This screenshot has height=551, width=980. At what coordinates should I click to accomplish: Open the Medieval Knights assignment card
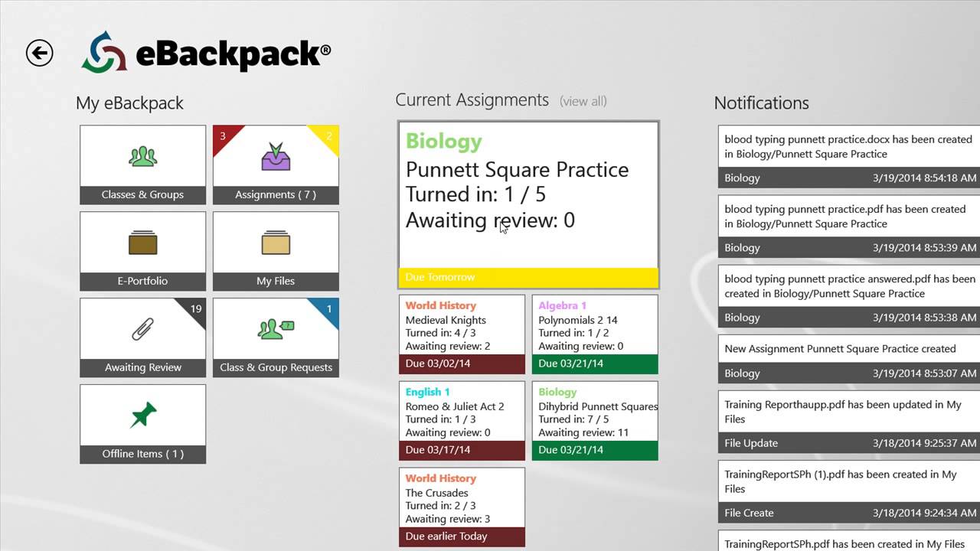tap(462, 334)
